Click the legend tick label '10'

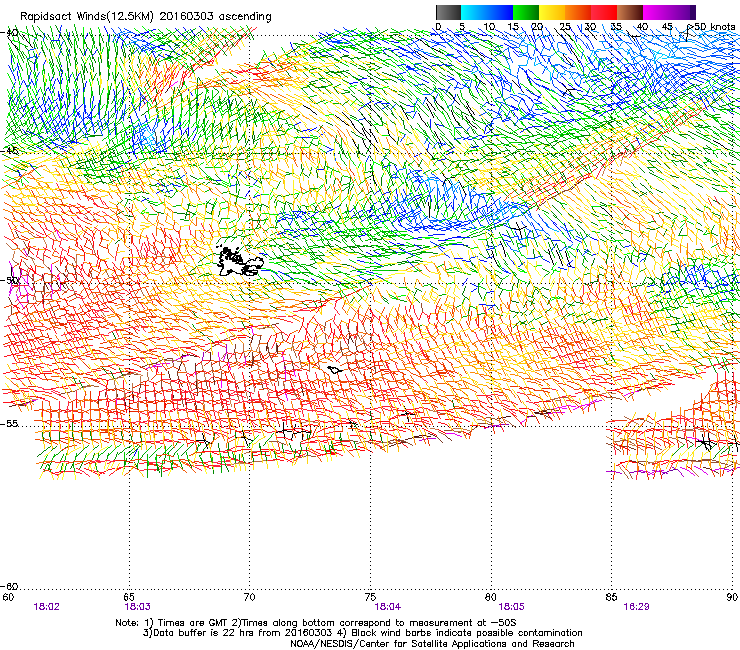tap(489, 27)
